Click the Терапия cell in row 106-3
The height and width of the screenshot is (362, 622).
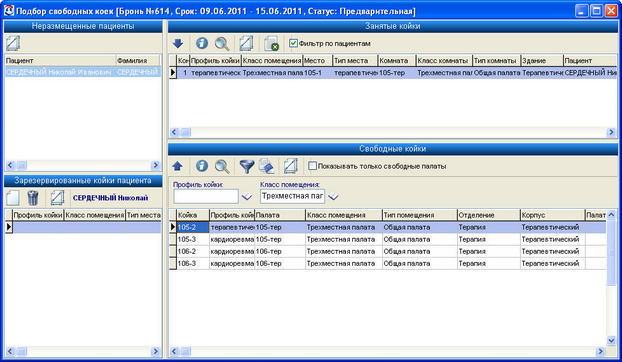[489, 263]
